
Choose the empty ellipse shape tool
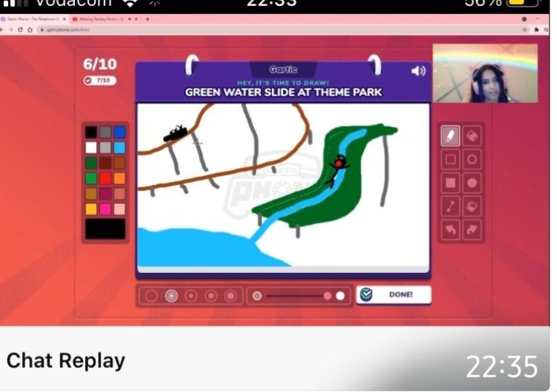pyautogui.click(x=472, y=159)
